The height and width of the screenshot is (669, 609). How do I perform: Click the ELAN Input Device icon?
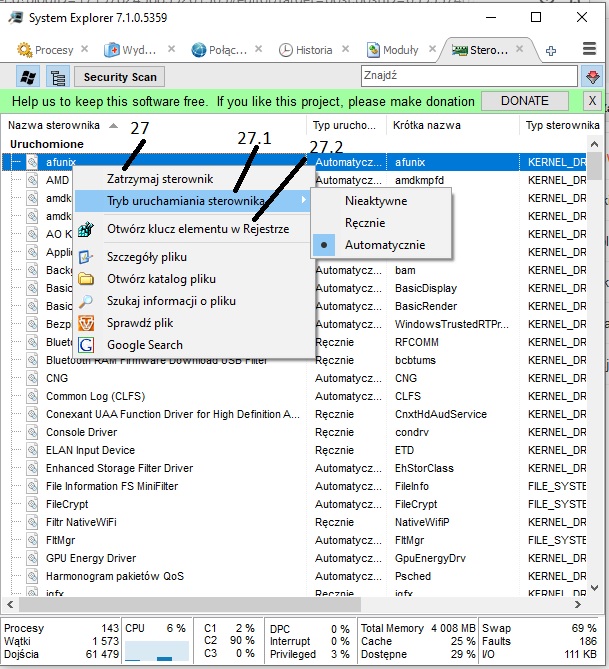coord(32,450)
